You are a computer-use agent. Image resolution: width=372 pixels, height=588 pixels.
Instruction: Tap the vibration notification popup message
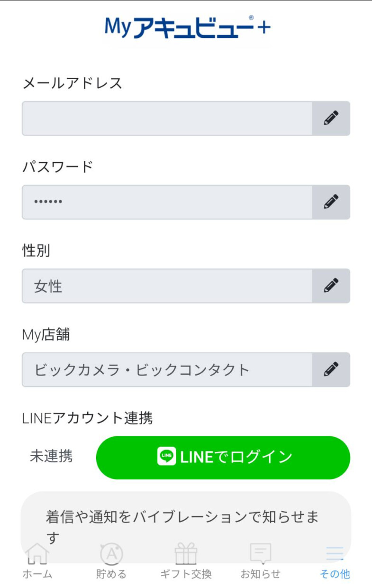click(186, 526)
